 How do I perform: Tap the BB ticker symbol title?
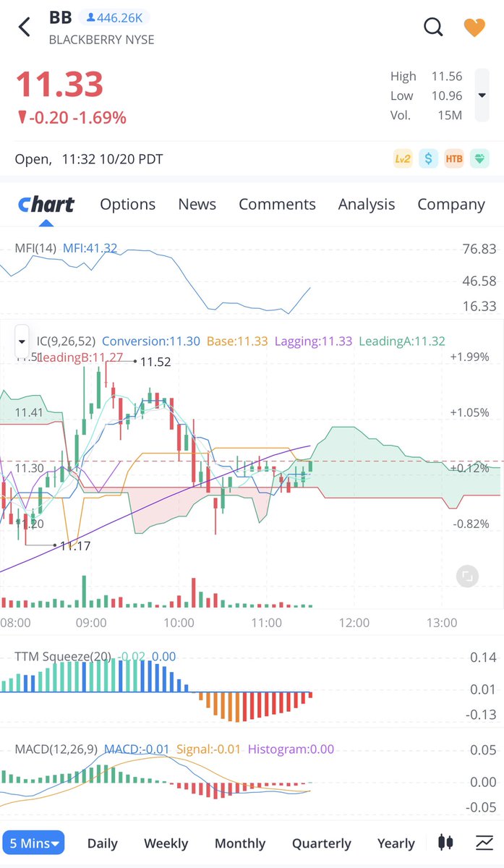coord(60,18)
